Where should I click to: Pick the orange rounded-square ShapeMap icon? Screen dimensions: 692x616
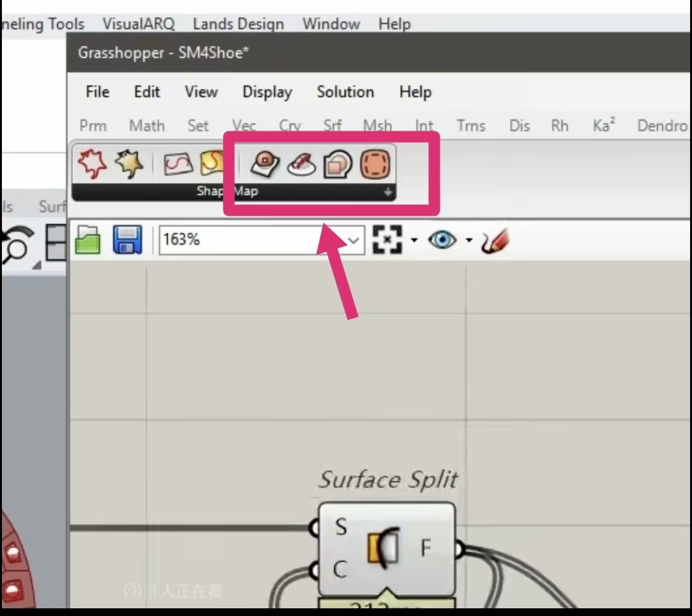click(375, 165)
